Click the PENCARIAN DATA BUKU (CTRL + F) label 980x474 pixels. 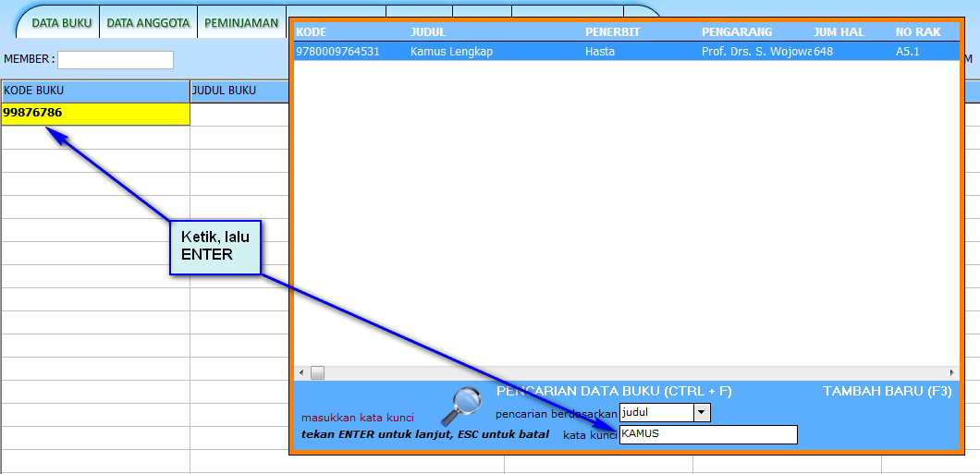pyautogui.click(x=614, y=392)
